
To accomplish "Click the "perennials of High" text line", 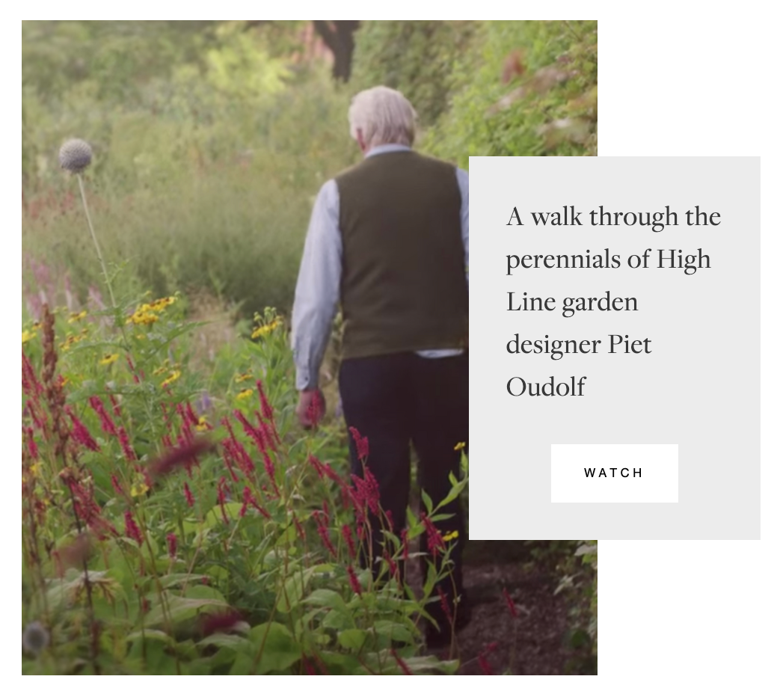I will point(609,260).
